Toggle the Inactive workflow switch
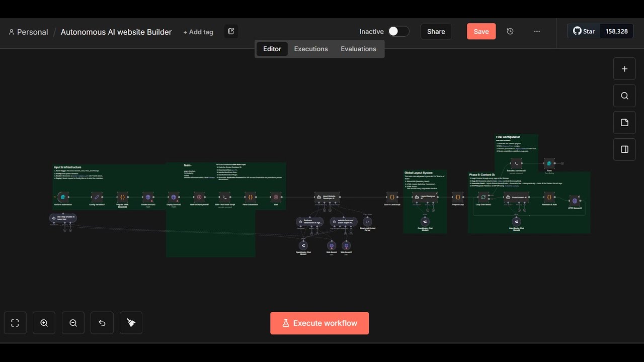This screenshot has width=644, height=362. pos(398,31)
